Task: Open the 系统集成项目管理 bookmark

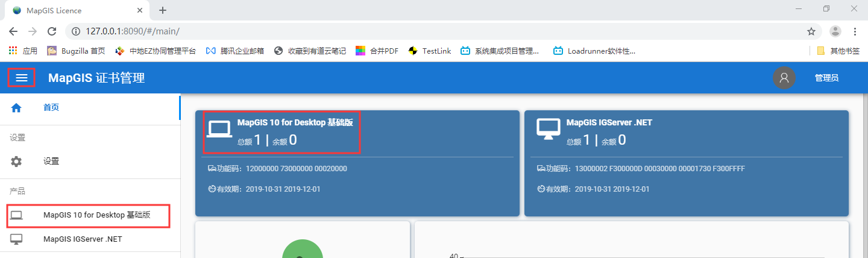Action: tap(500, 51)
